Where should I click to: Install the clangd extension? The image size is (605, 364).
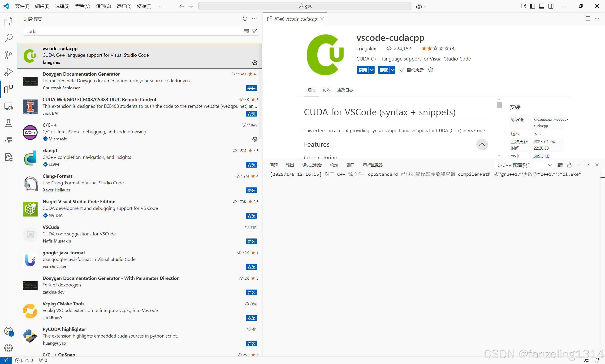pos(251,165)
